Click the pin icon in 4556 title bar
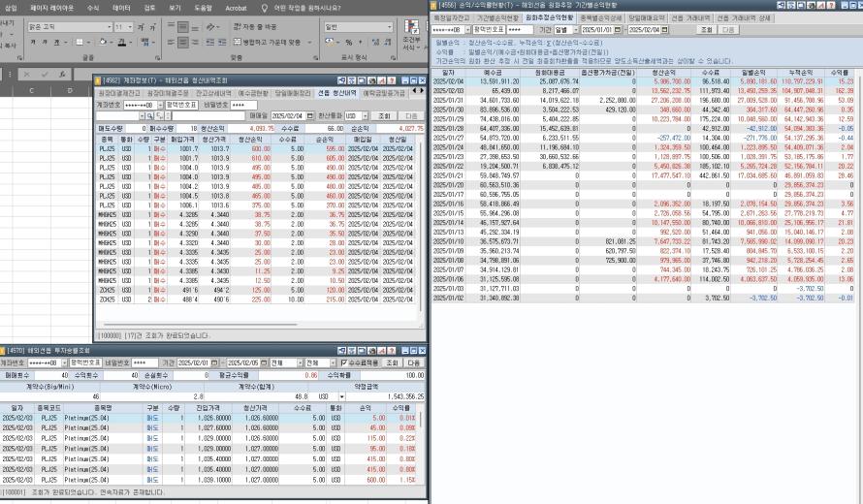The width and height of the screenshot is (863, 504). (782, 5)
